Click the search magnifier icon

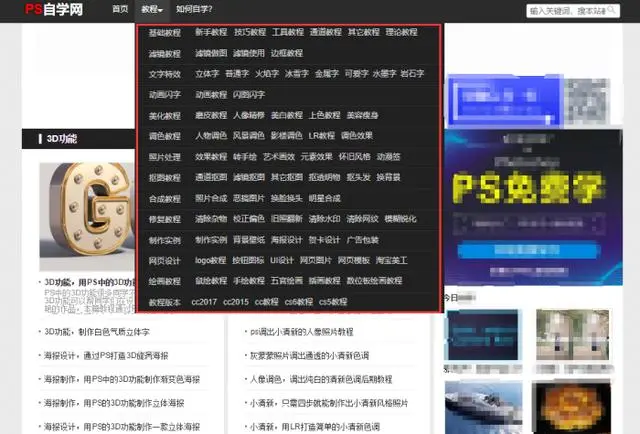tap(611, 10)
